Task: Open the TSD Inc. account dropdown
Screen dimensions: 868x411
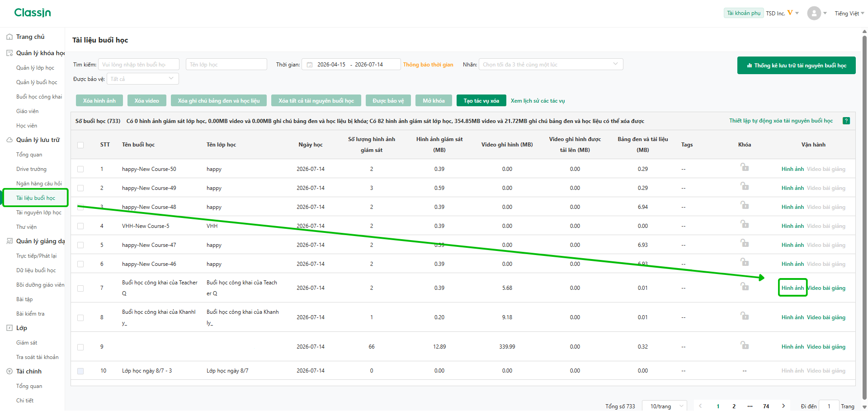Action: tap(783, 14)
